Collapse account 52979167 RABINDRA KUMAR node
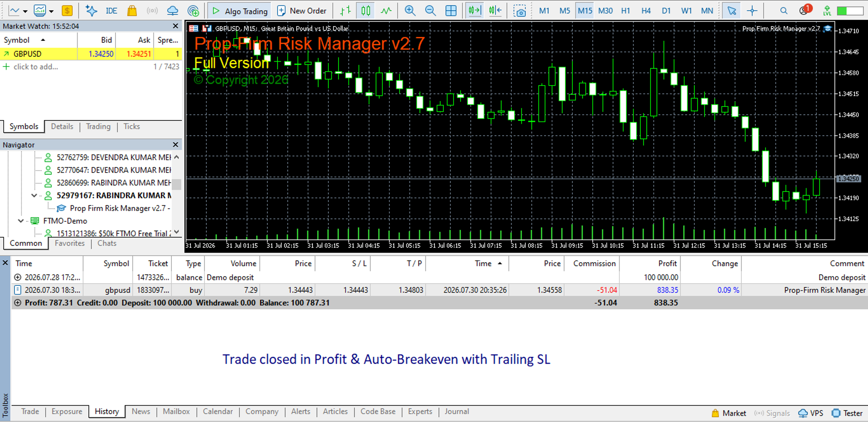Viewport: 868px width, 422px height. click(x=34, y=195)
